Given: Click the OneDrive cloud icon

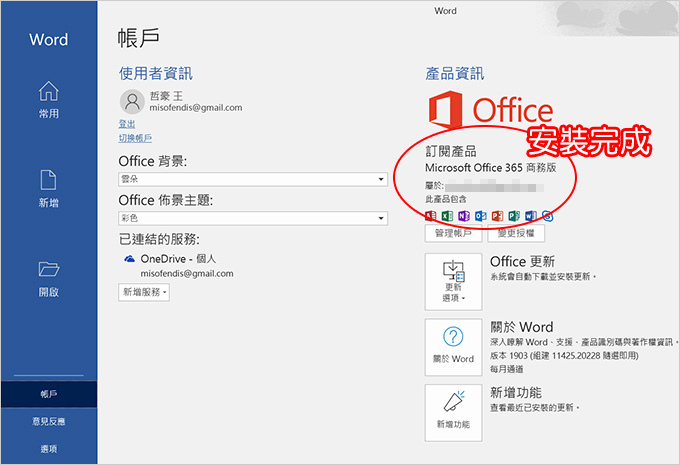Looking at the screenshot, I should pyautogui.click(x=129, y=259).
